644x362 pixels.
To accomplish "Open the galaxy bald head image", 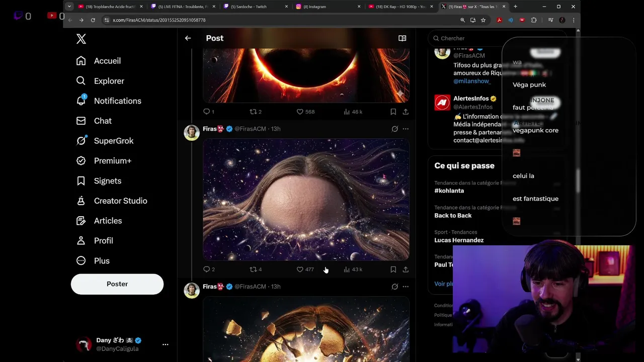I will coord(306,200).
